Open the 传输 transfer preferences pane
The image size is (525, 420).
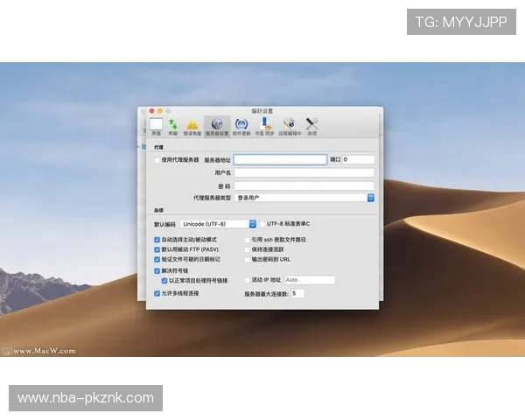coord(173,125)
